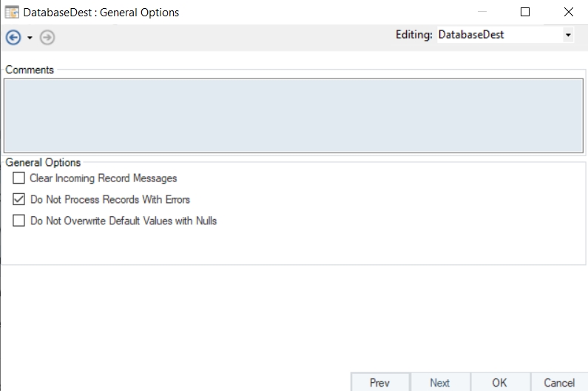Minimize the DatabaseDest window
588x391 pixels.
pos(482,13)
